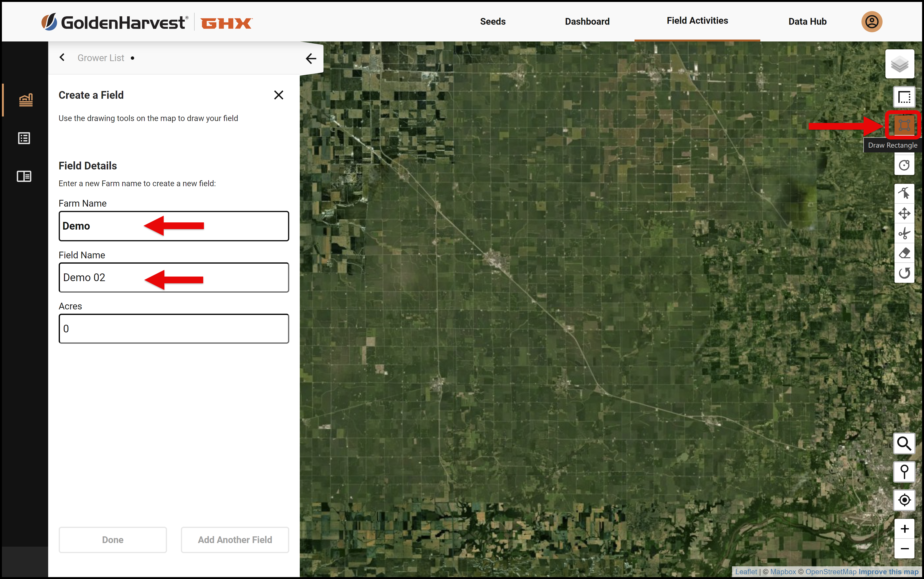Screen dimensions: 924x579
Task: Open the OpenStreetMap attribution link
Action: [x=831, y=572]
